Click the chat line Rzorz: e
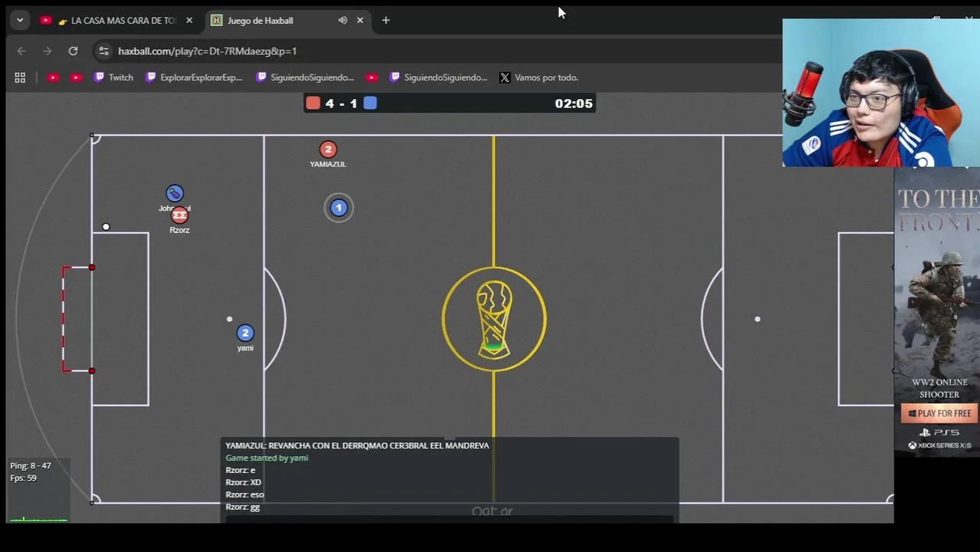This screenshot has width=980, height=552. point(240,470)
